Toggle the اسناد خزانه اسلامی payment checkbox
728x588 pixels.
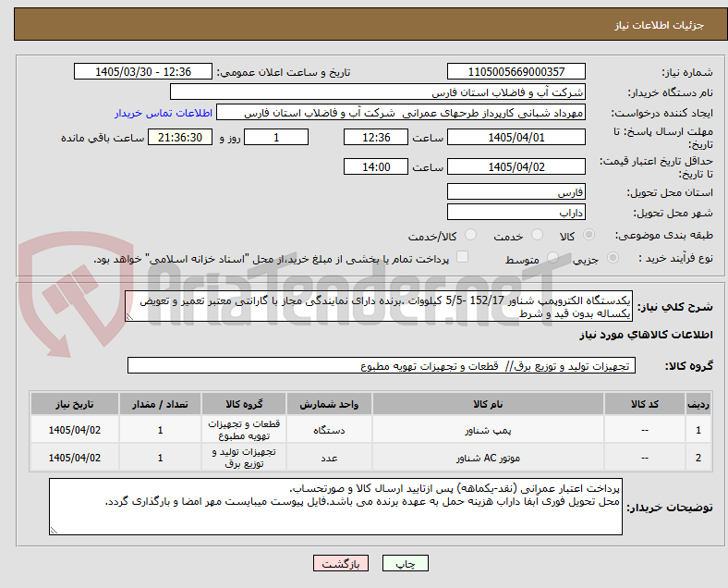(463, 257)
